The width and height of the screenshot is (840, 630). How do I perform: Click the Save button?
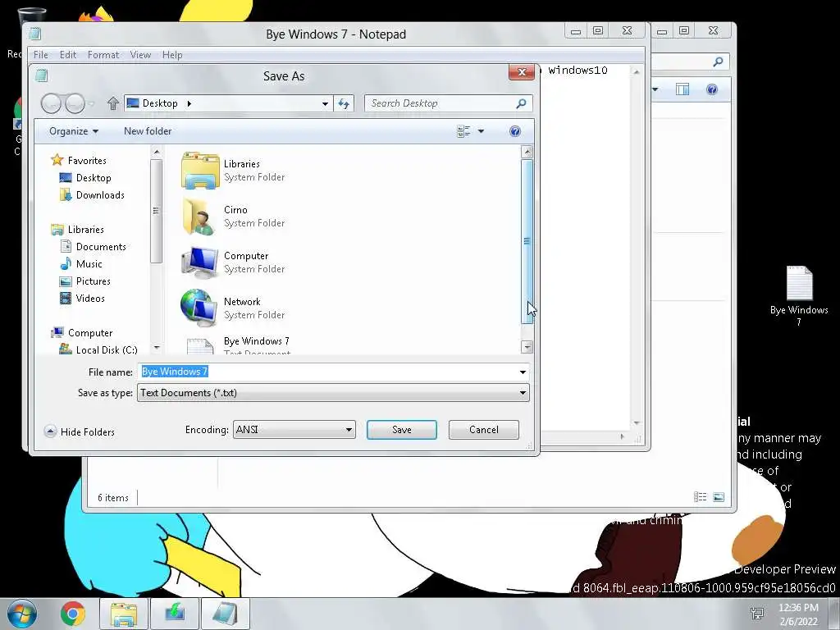click(402, 430)
